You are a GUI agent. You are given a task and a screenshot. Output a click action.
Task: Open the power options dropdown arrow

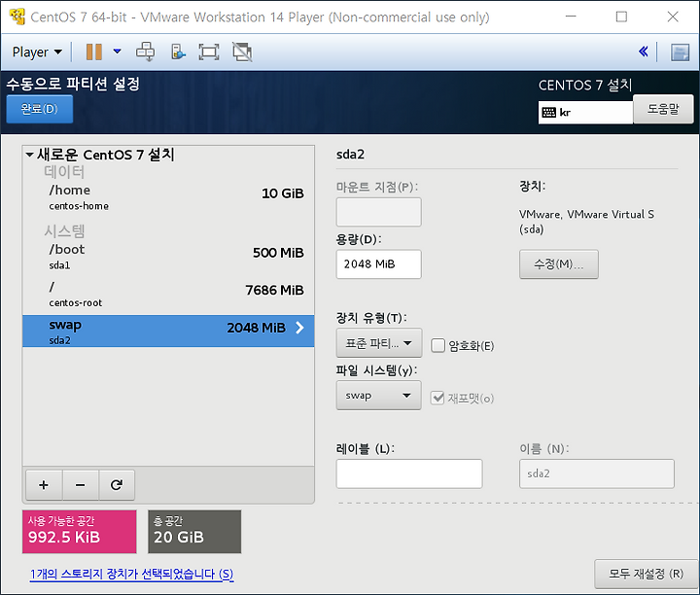(117, 52)
